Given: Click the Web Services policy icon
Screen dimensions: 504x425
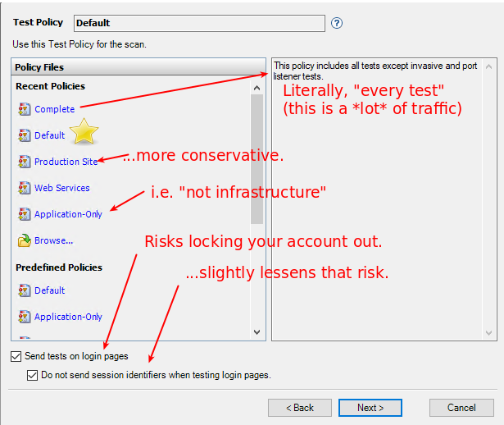Looking at the screenshot, I should pyautogui.click(x=24, y=188).
